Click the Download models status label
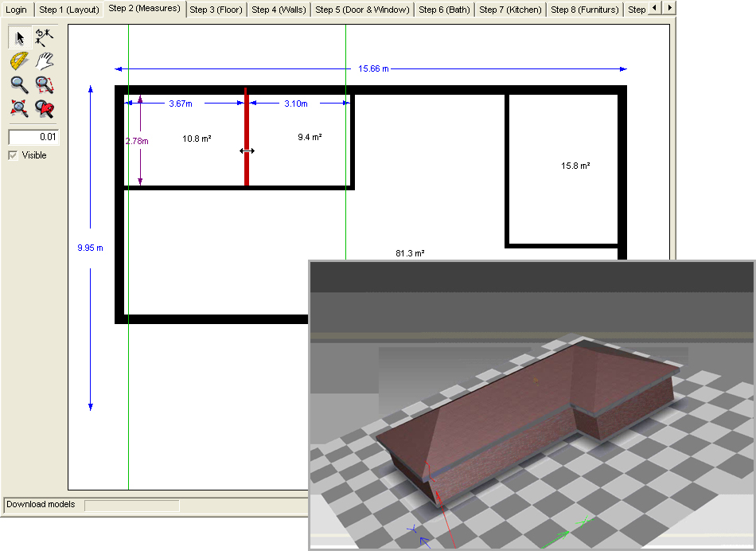The width and height of the screenshot is (756, 551). (x=41, y=504)
